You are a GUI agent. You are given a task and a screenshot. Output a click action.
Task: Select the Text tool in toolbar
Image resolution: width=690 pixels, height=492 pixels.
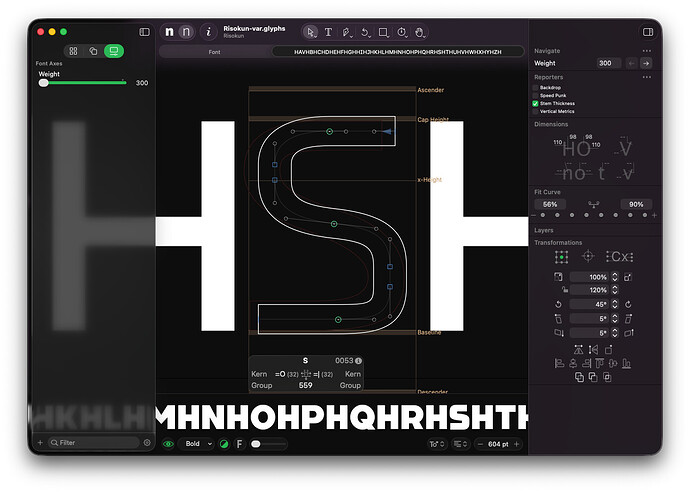328,32
